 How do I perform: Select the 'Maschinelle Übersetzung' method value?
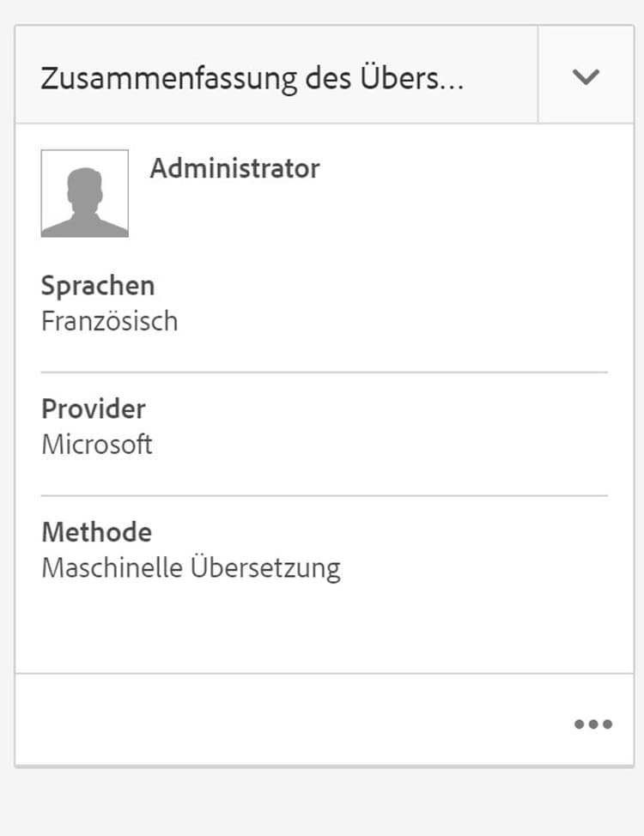point(191,567)
